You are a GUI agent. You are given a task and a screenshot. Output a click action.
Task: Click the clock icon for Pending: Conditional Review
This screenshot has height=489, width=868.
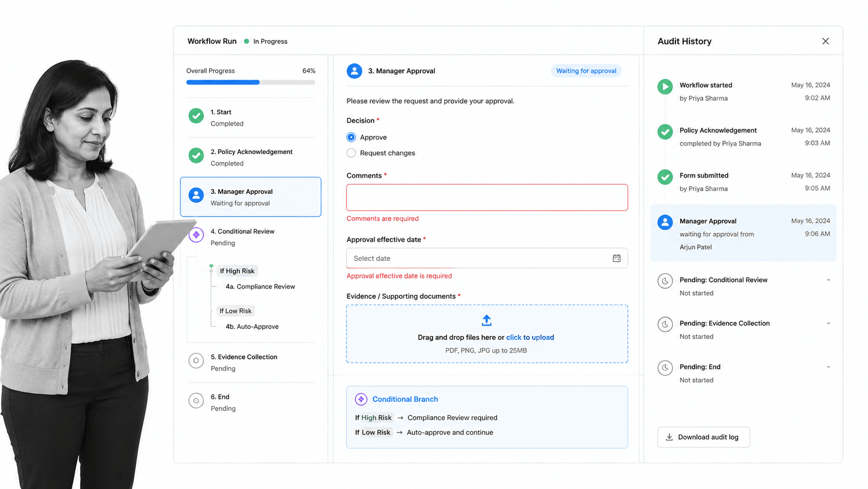[x=665, y=281]
